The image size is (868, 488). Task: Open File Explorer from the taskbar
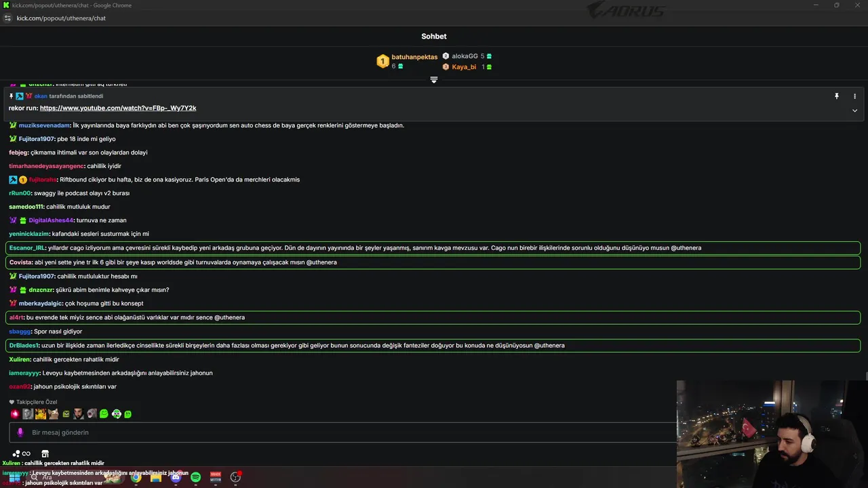155,477
